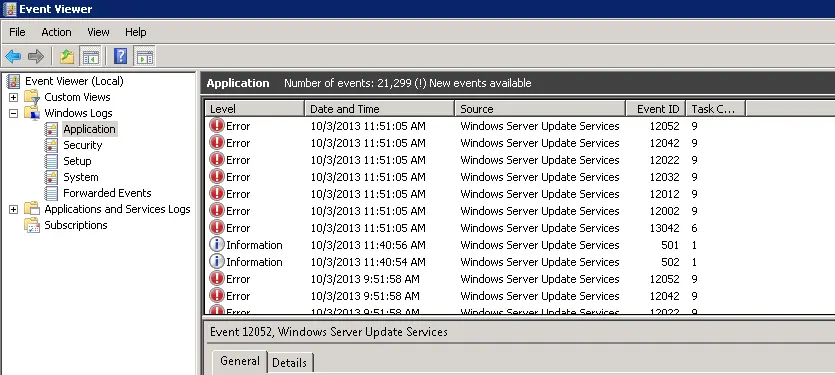Viewport: 835px width, 375px height.
Task: Sort events by Event ID column header
Action: (x=656, y=109)
